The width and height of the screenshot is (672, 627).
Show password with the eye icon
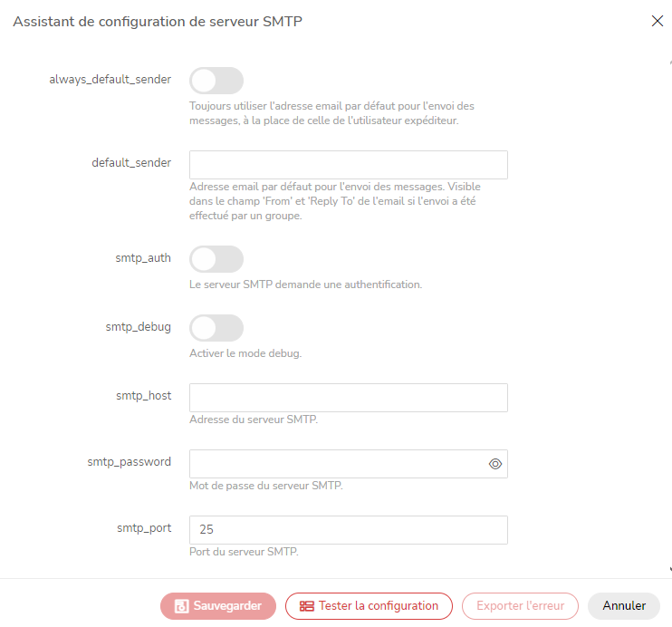pos(495,464)
